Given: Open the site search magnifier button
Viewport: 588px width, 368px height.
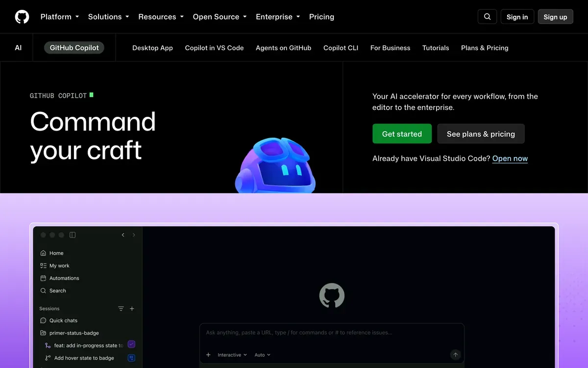Looking at the screenshot, I should [x=487, y=17].
